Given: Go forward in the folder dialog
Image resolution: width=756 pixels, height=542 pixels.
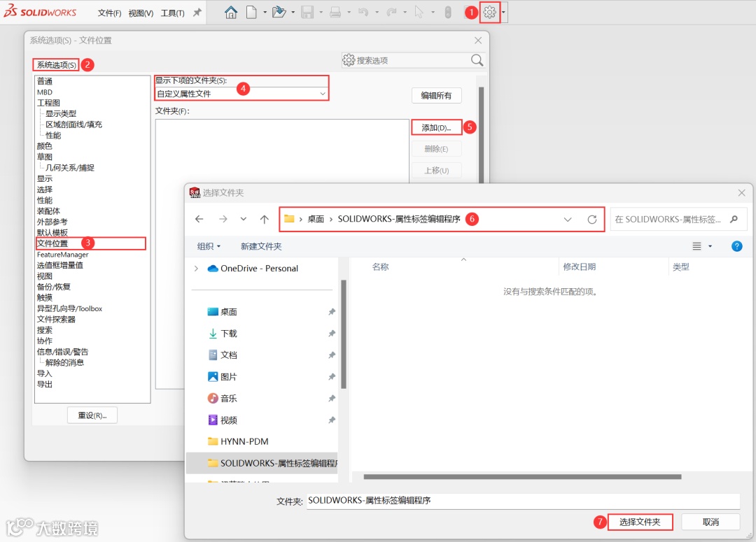Looking at the screenshot, I should [x=223, y=219].
